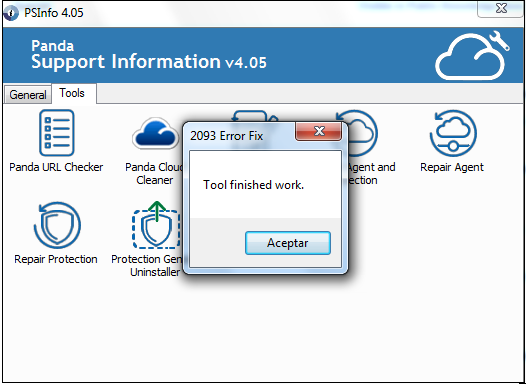The width and height of the screenshot is (527, 384).
Task: Click the Repair Agent cloud icon
Action: click(x=453, y=133)
